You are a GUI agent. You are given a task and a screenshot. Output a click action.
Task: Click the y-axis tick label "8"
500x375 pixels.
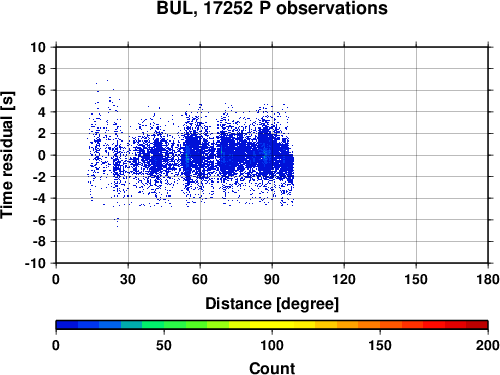click(x=41, y=69)
